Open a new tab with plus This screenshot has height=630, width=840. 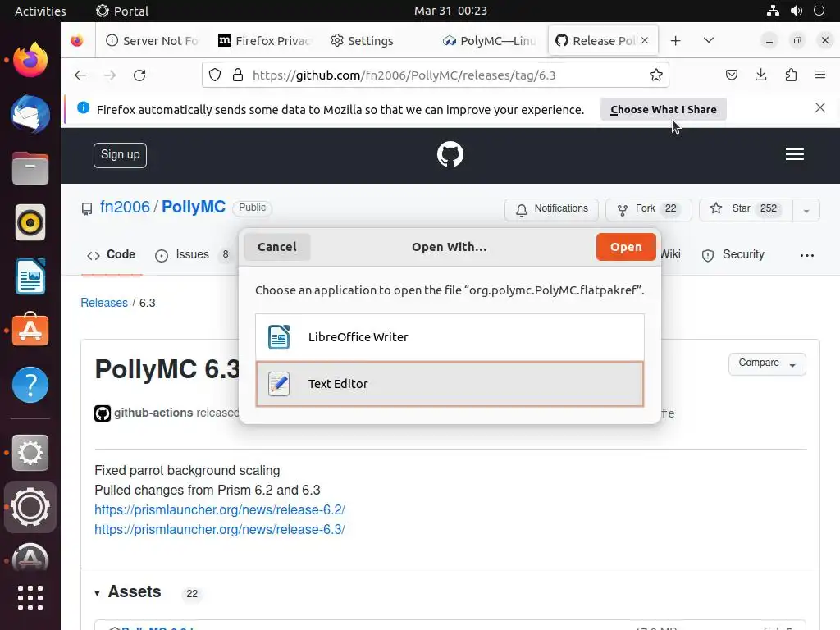pos(676,41)
